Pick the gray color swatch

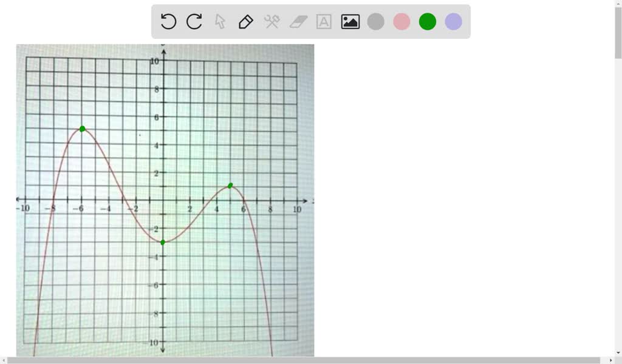click(x=375, y=21)
